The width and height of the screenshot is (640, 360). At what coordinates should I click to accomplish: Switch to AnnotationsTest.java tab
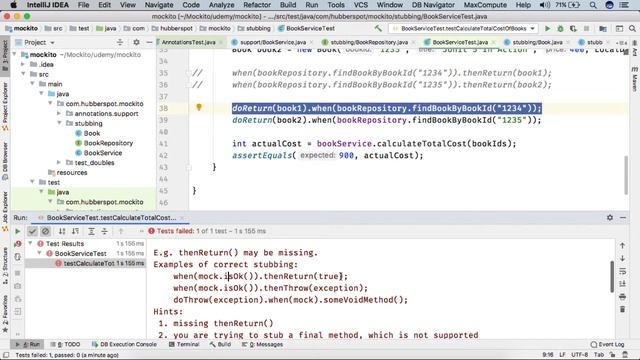189,42
